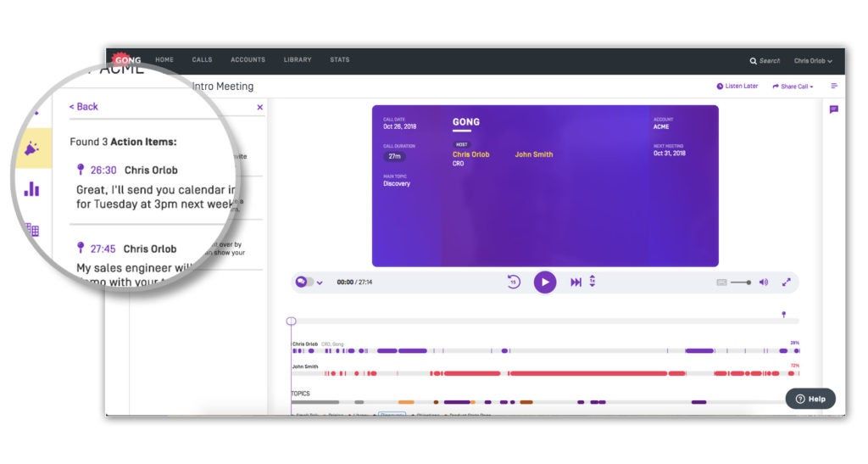The width and height of the screenshot is (868, 464).
Task: Mute the speaker volume icon
Action: tap(764, 282)
